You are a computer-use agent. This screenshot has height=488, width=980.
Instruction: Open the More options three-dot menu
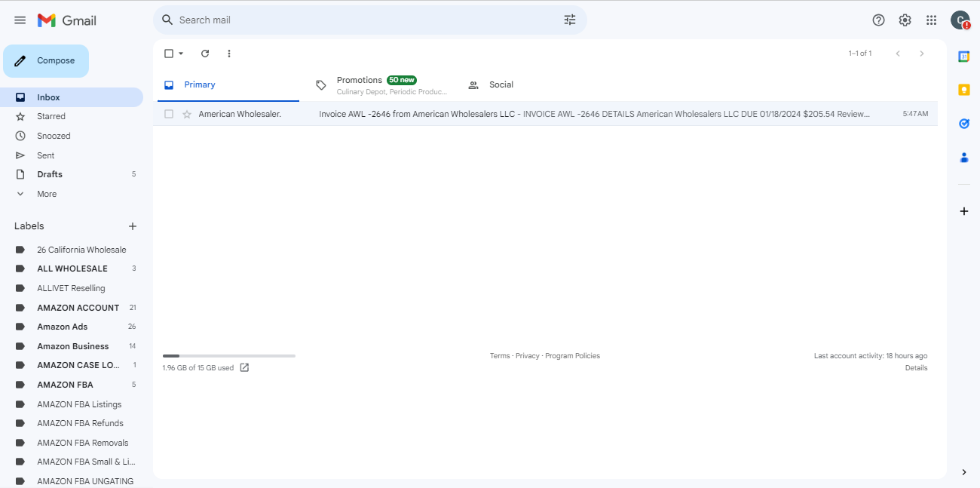229,54
